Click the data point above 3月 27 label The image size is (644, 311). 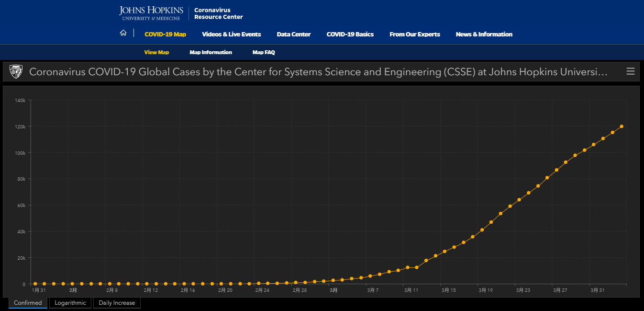pos(556,170)
